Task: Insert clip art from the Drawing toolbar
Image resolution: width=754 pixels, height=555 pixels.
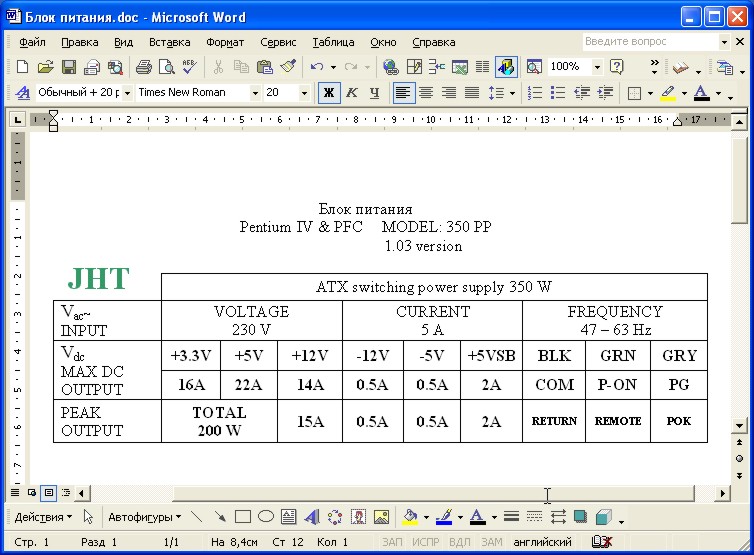Action: point(358,517)
